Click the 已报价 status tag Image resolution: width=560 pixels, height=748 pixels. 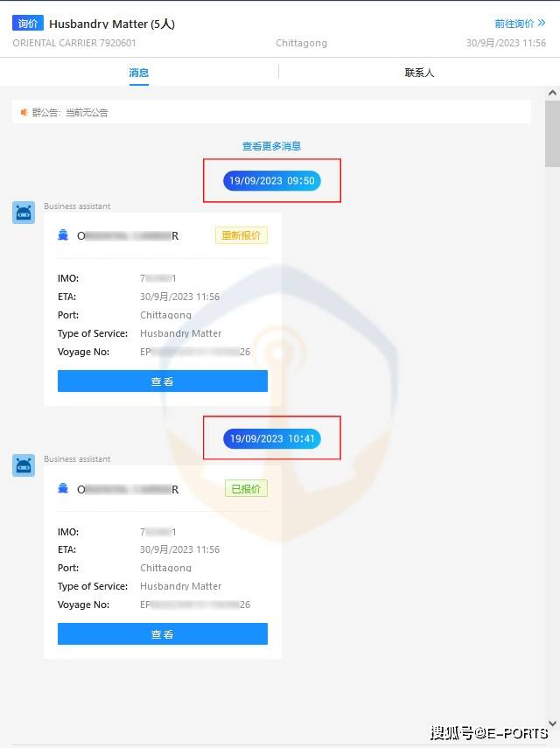point(246,488)
